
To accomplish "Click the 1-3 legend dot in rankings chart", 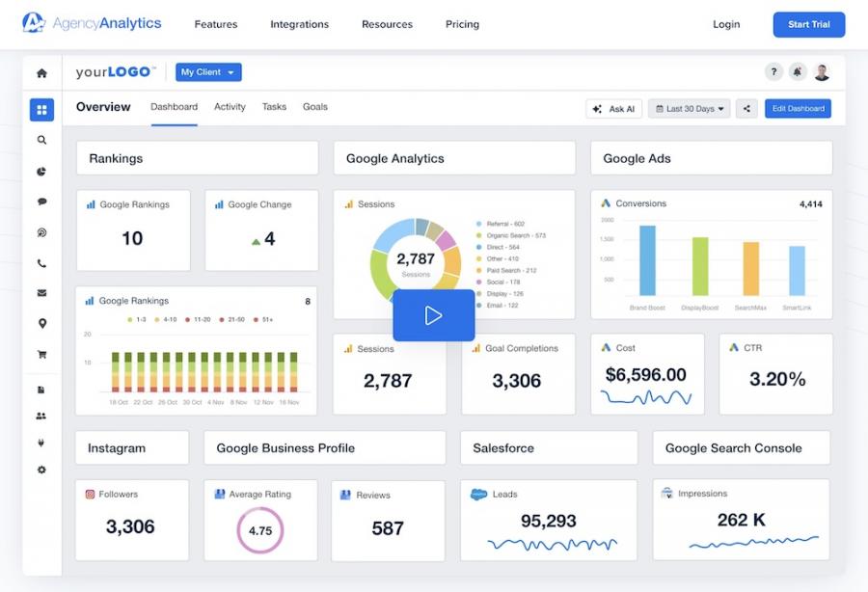I will point(129,320).
